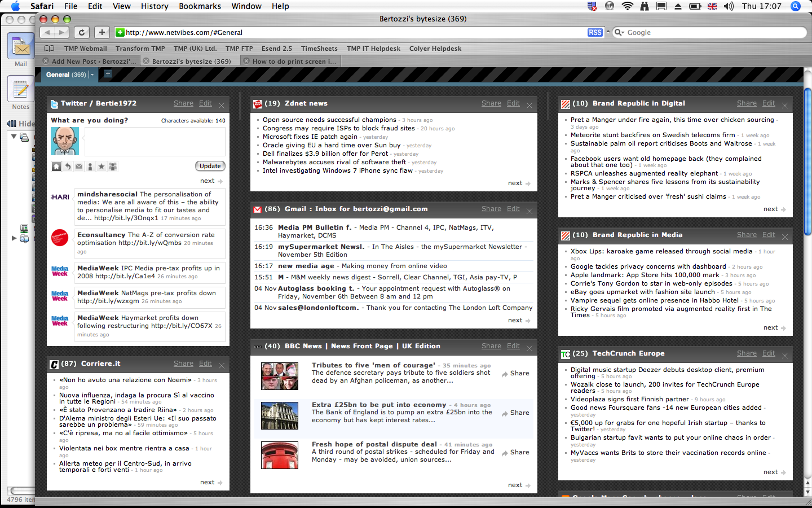Click the RSS button in address bar

(x=595, y=33)
